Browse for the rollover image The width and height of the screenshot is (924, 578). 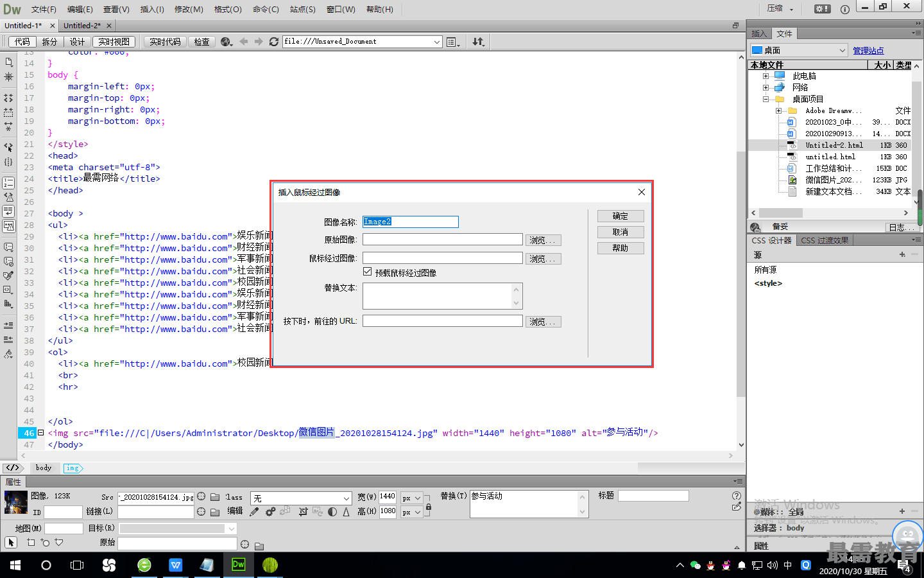[x=543, y=259]
